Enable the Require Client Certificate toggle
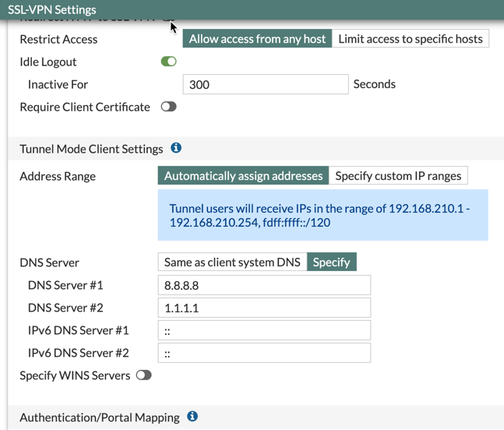The height and width of the screenshot is (430, 504). [169, 107]
